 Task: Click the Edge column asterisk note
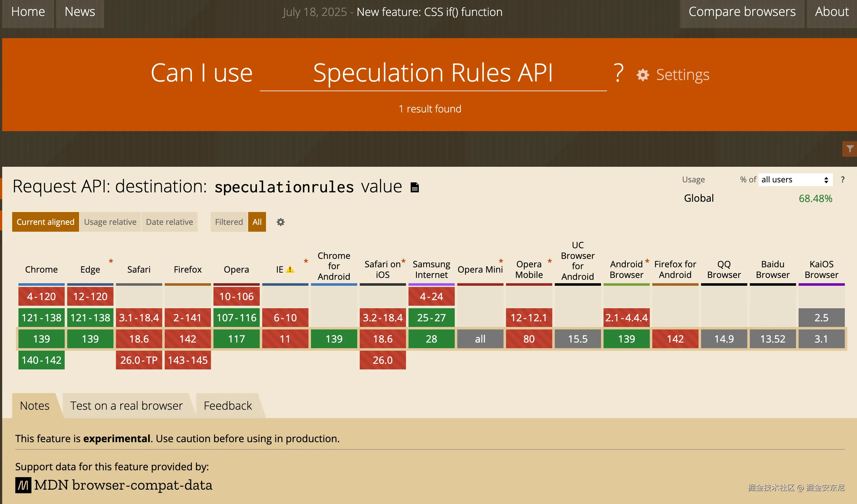[111, 261]
